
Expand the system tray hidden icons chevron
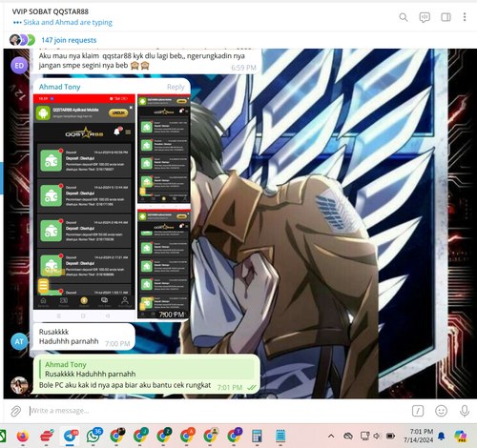331,436
